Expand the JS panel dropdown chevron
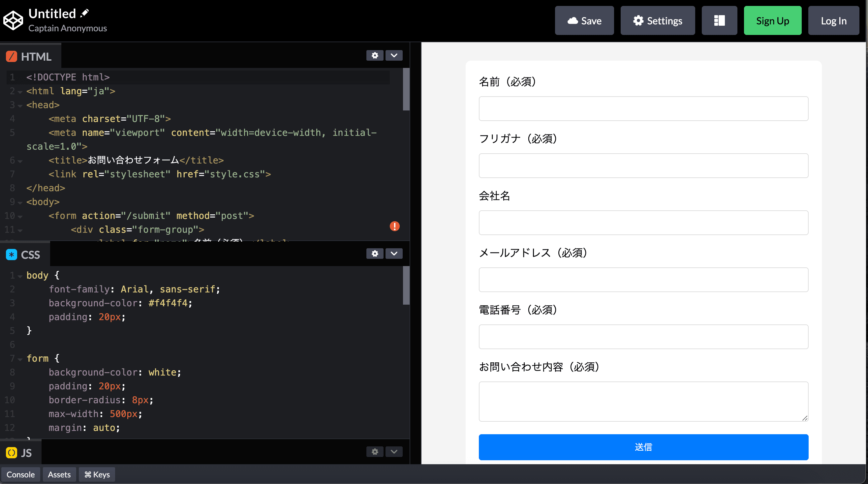This screenshot has width=868, height=484. (x=394, y=451)
